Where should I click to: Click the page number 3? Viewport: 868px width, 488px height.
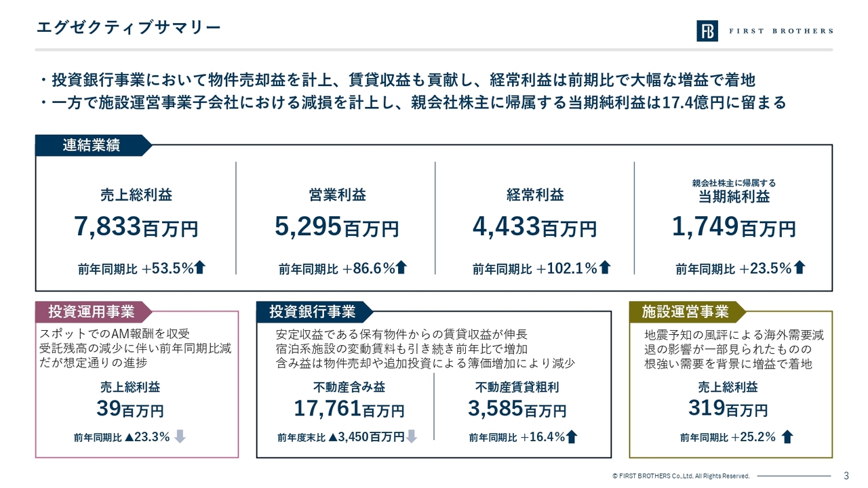(846, 475)
